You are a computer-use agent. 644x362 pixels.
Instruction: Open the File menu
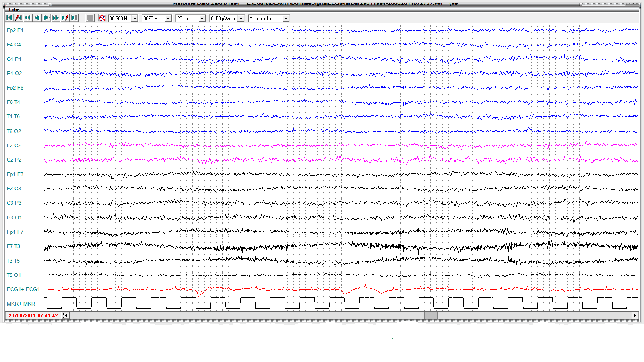tap(14, 9)
